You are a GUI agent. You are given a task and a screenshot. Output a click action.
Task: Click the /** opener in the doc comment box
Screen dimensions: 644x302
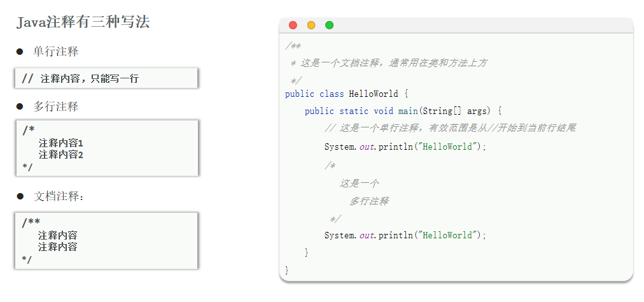(31, 222)
